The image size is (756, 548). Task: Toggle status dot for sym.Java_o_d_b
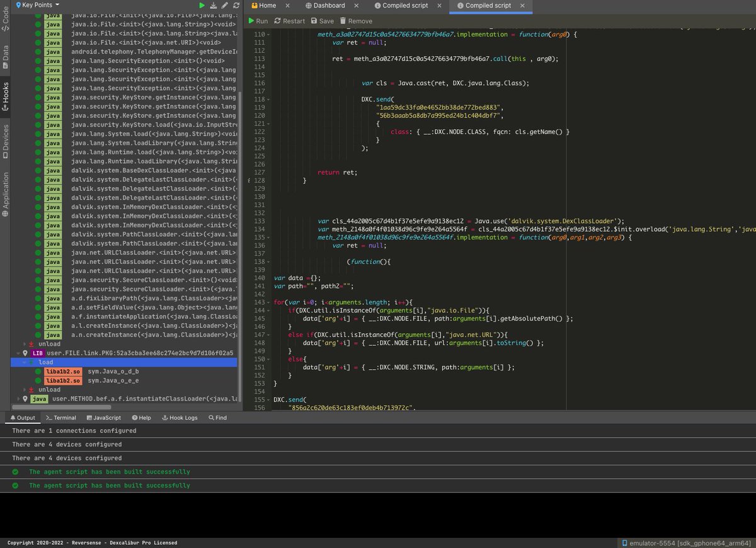coord(38,372)
